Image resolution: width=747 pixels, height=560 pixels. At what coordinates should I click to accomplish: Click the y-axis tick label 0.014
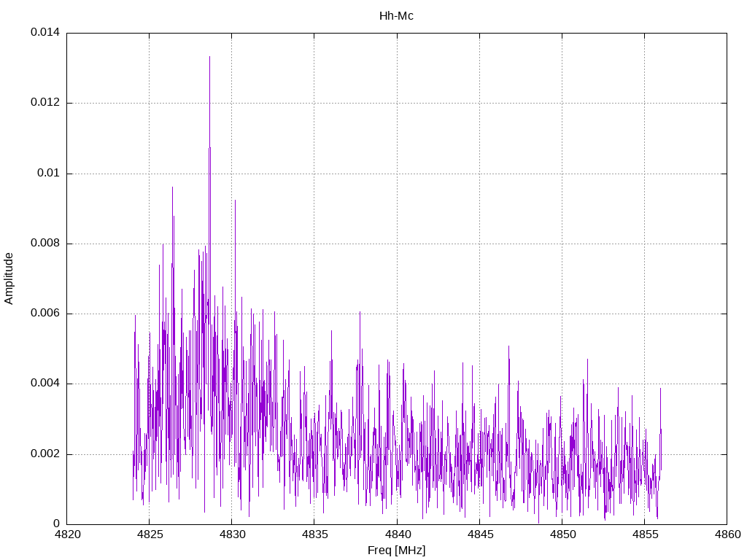coord(45,32)
